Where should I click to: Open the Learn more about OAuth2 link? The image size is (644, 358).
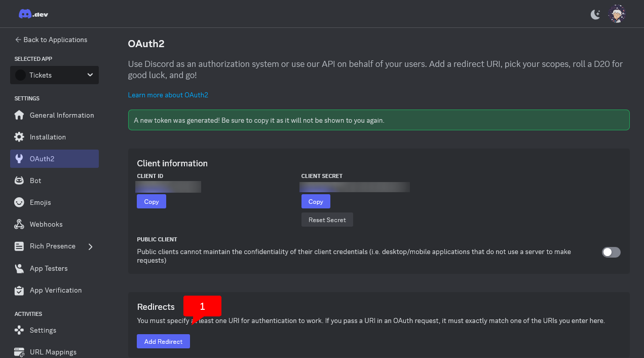[x=168, y=95]
